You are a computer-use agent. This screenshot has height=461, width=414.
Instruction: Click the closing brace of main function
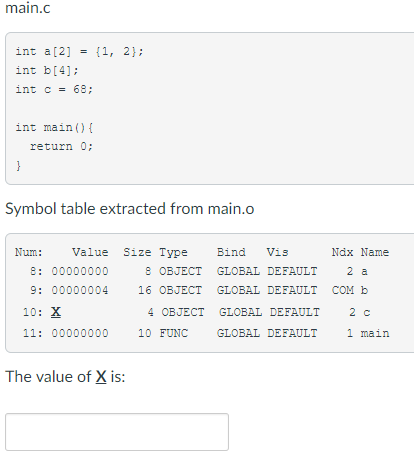coord(18,165)
